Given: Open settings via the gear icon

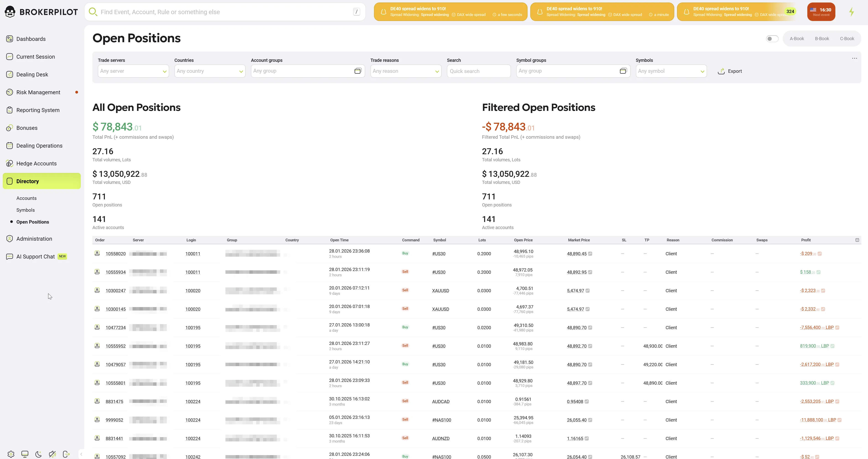Looking at the screenshot, I should click(11, 454).
